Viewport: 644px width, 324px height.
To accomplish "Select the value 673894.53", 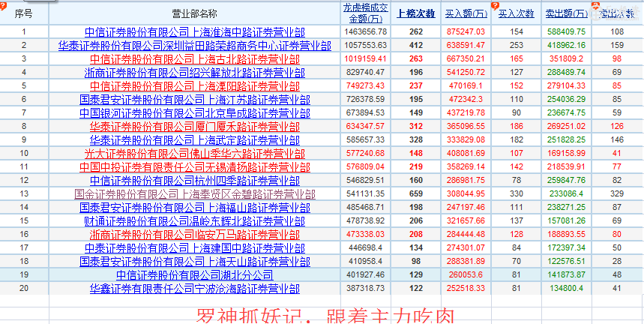I will [x=366, y=113].
